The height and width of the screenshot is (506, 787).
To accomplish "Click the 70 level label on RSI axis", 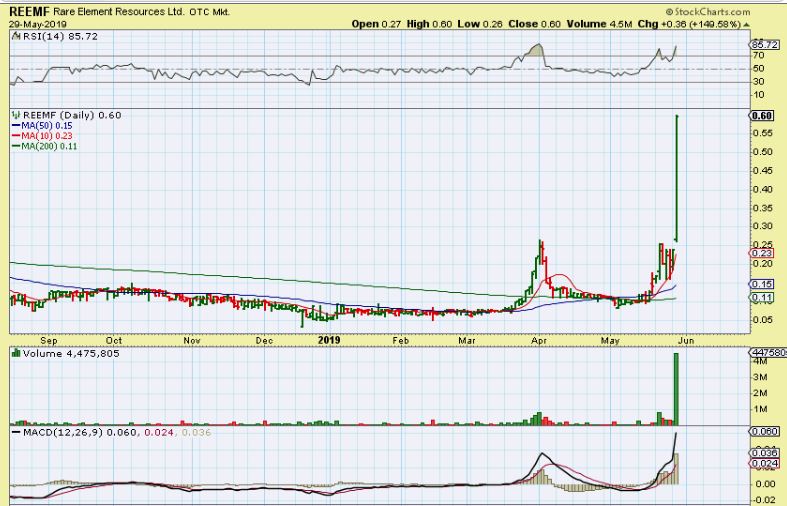I will (758, 55).
